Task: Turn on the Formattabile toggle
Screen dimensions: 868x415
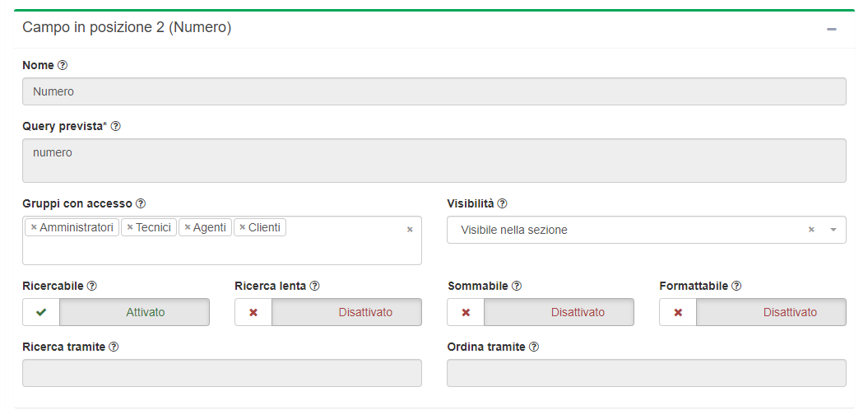Action: coord(753,312)
